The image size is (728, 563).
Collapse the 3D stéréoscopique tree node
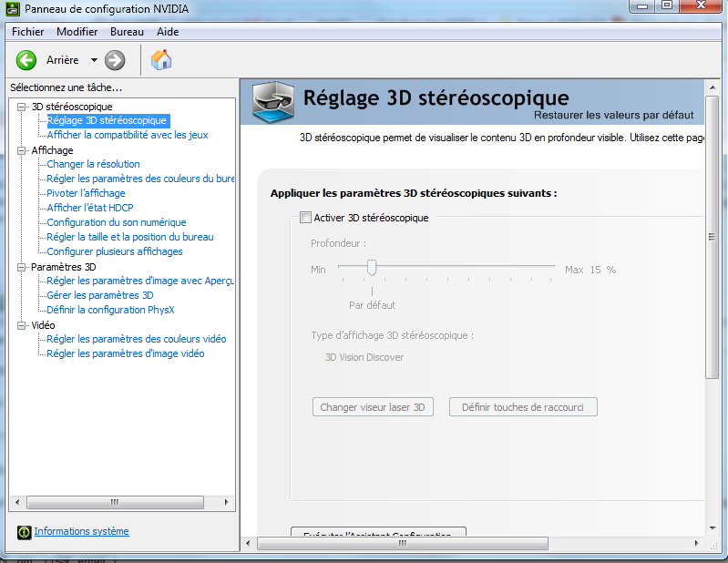22,107
